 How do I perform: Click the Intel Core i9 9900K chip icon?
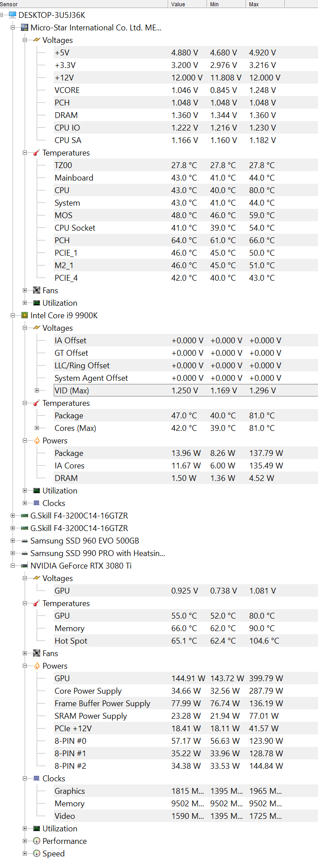(x=25, y=315)
